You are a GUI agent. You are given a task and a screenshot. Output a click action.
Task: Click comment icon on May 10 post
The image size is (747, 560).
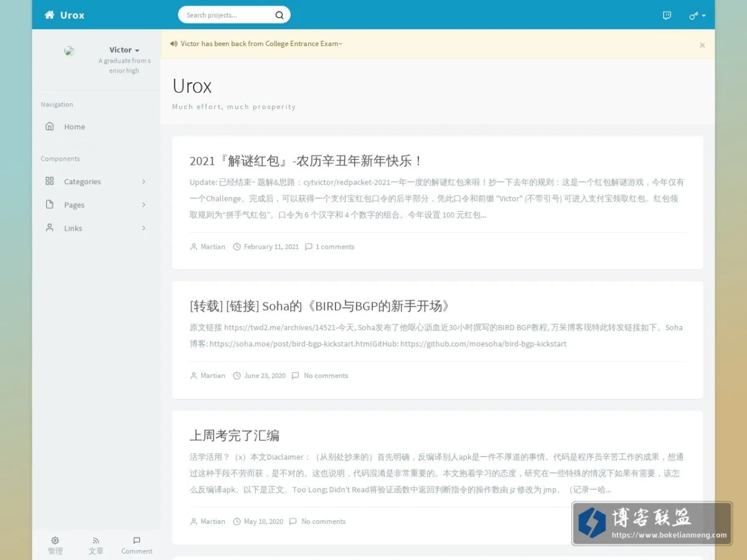coord(293,521)
